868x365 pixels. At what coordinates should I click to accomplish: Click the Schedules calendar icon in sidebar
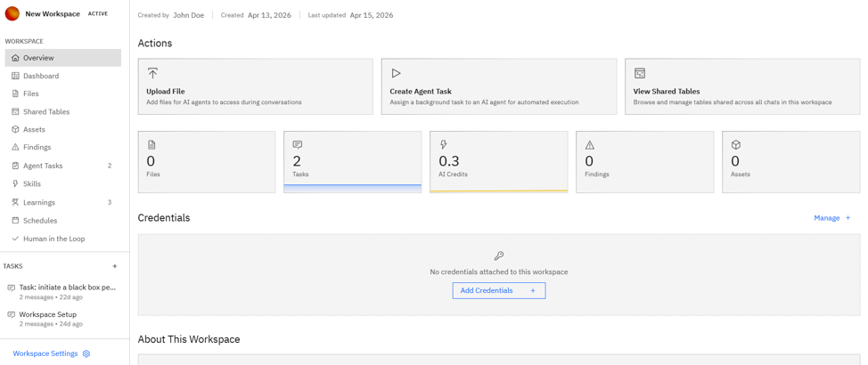click(x=15, y=220)
